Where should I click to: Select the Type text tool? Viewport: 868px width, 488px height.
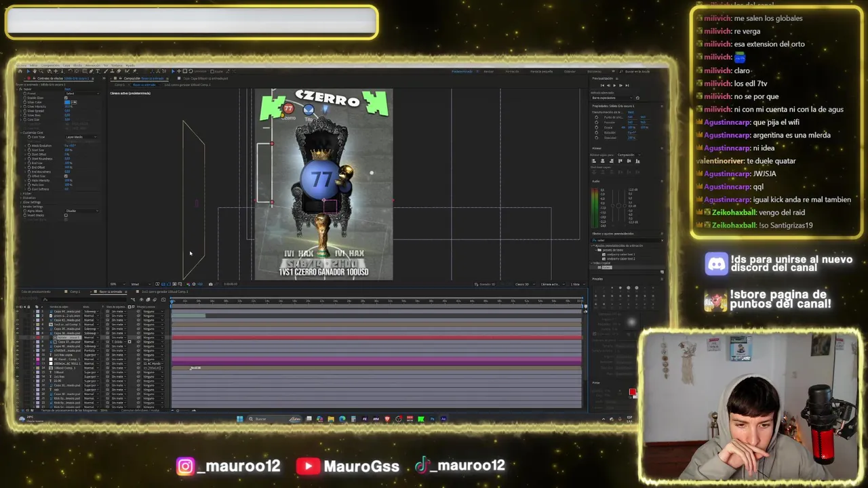click(98, 71)
